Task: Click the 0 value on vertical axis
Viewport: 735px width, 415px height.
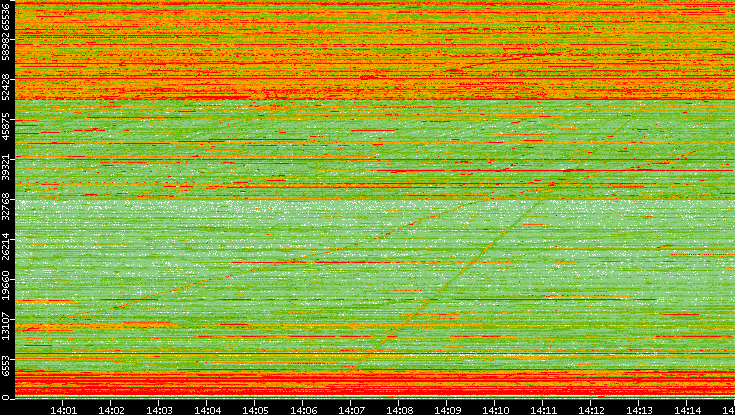Action: click(x=5, y=398)
